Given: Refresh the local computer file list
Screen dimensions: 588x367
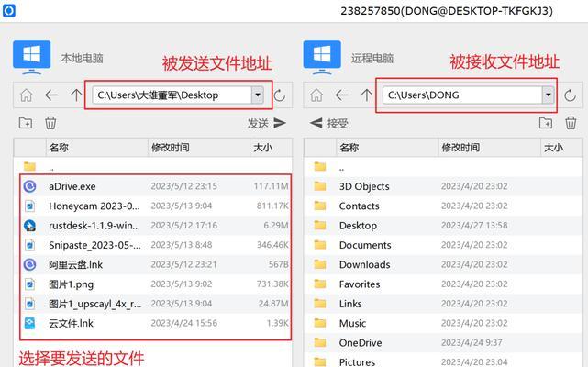Looking at the screenshot, I should click(x=280, y=95).
